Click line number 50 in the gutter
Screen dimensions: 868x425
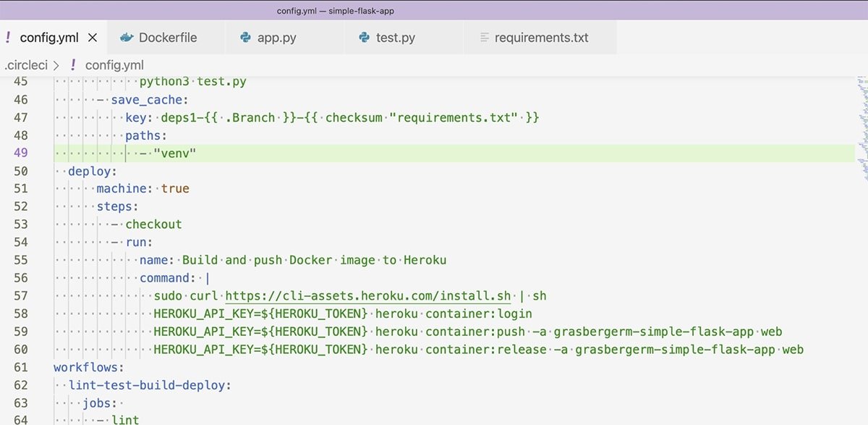point(20,171)
